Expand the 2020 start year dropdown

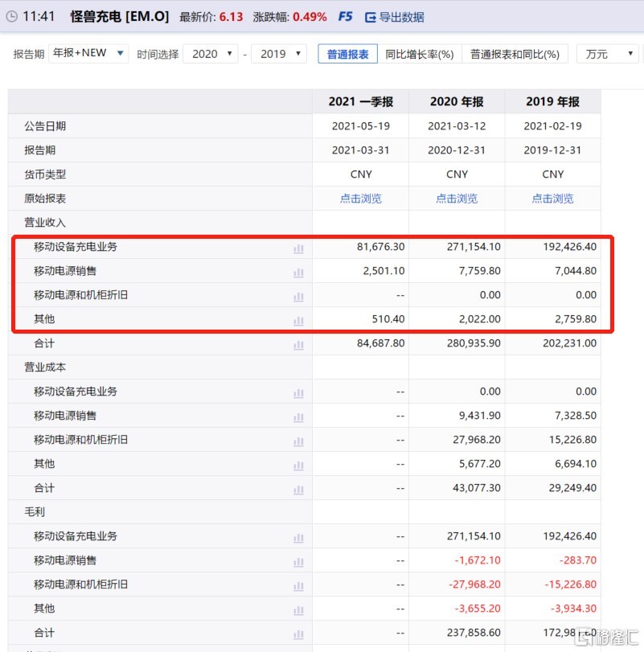coord(210,54)
